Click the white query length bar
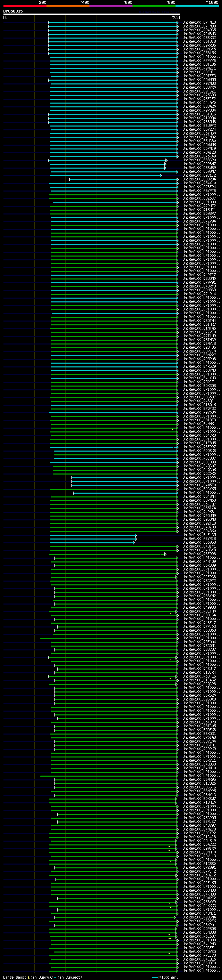222x980 pixels. (92, 14)
